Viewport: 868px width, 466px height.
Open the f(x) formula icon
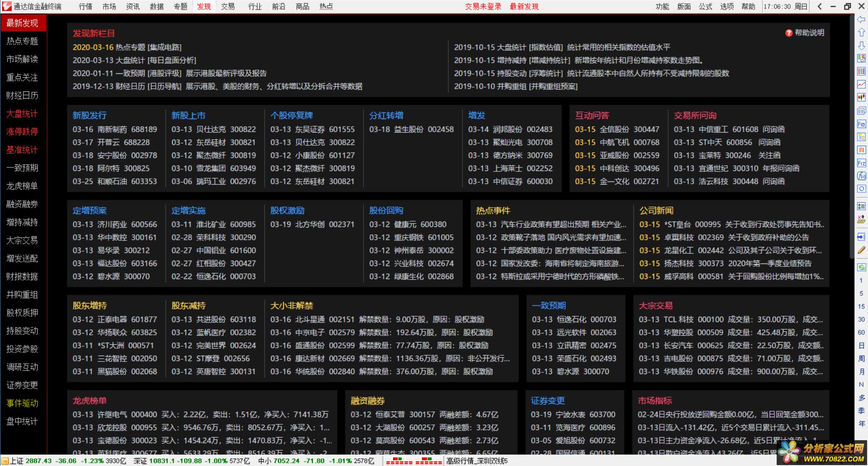tap(861, 176)
